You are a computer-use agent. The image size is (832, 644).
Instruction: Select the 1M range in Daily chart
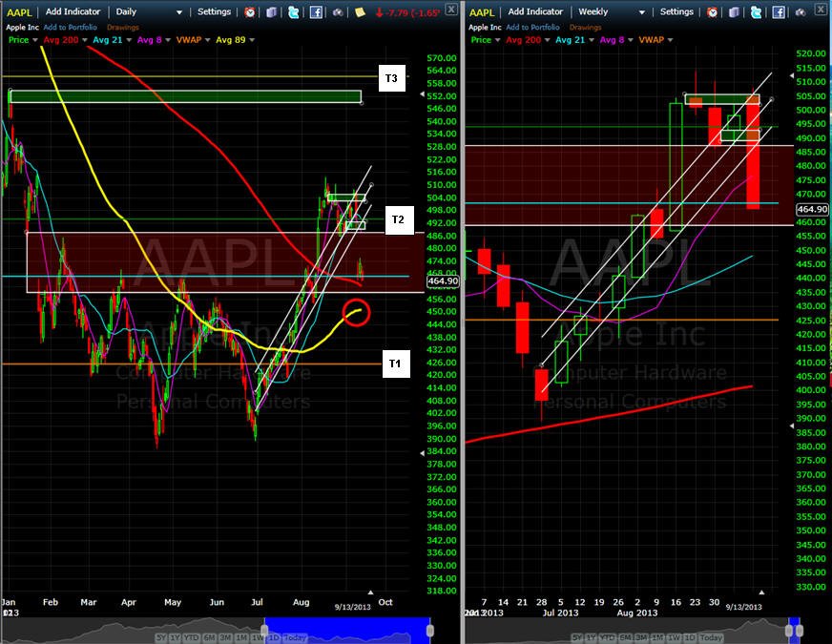coord(240,637)
